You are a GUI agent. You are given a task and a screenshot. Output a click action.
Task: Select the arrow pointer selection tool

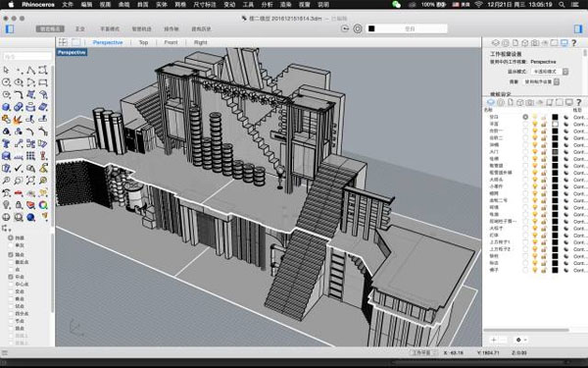coord(6,71)
